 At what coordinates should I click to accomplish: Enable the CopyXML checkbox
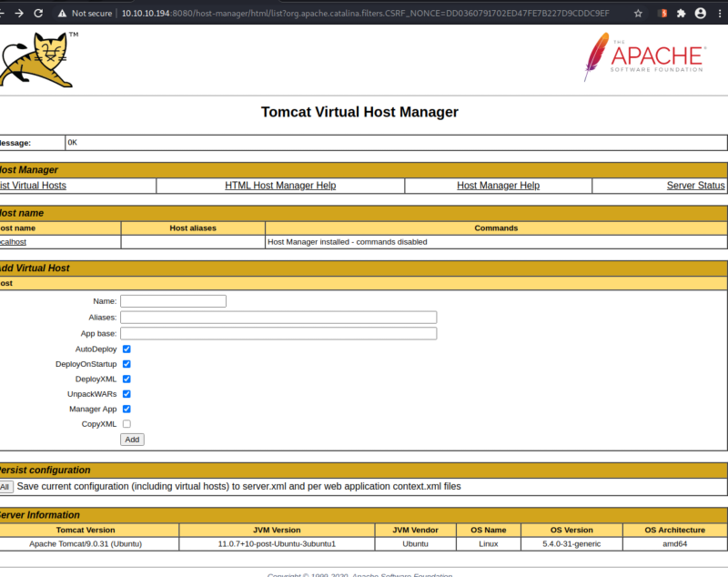pos(126,424)
